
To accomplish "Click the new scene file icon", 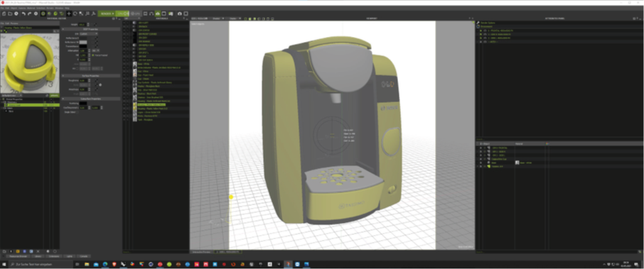I will pos(4,13).
